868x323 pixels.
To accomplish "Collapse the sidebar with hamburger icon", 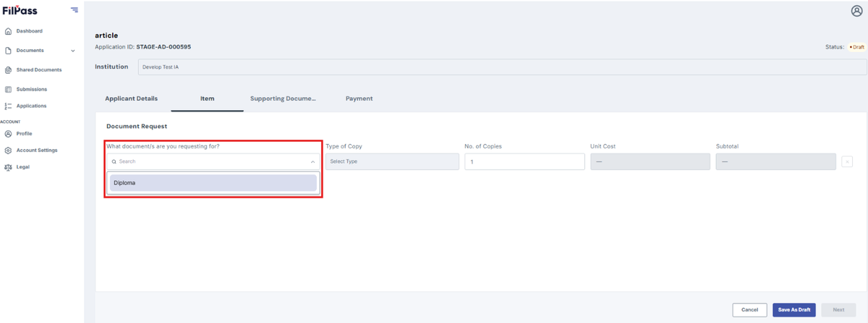I will click(75, 10).
